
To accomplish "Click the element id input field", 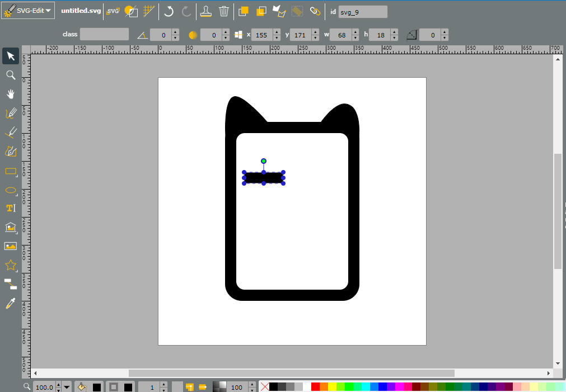I will tap(363, 12).
